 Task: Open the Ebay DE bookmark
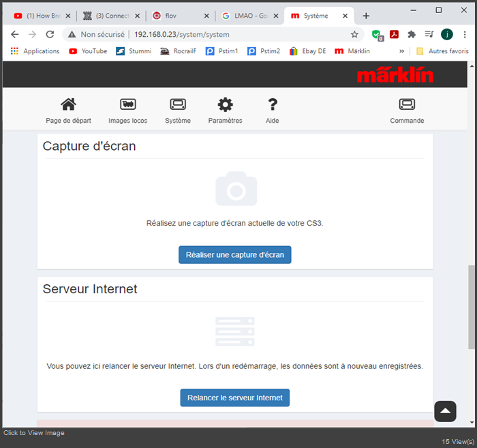tap(307, 51)
